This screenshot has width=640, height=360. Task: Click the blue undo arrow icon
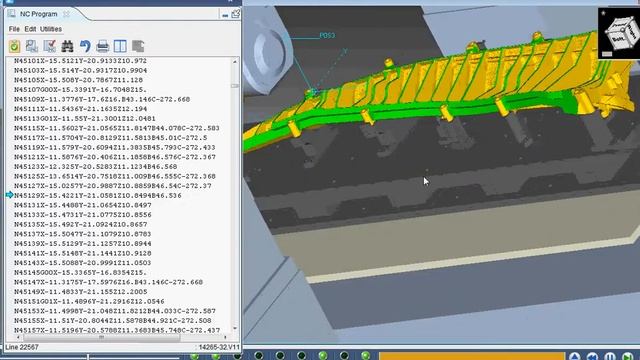coord(85,46)
